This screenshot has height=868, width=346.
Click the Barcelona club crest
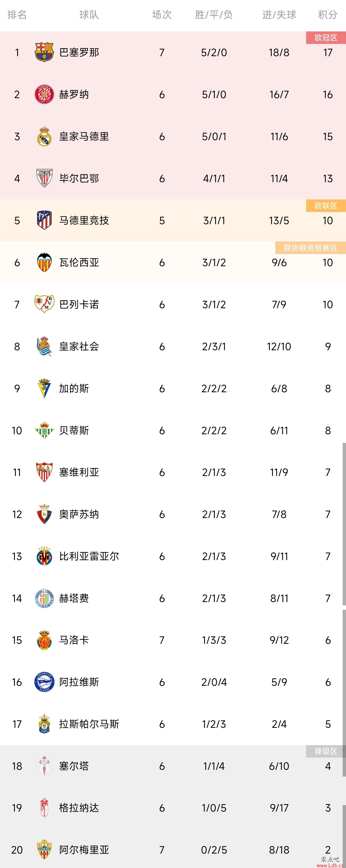(x=44, y=52)
